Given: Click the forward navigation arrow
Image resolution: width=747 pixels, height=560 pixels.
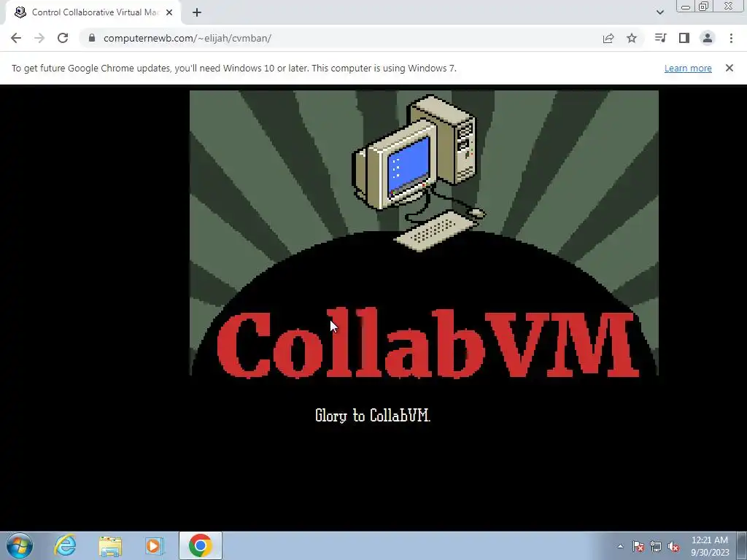Looking at the screenshot, I should click(39, 38).
